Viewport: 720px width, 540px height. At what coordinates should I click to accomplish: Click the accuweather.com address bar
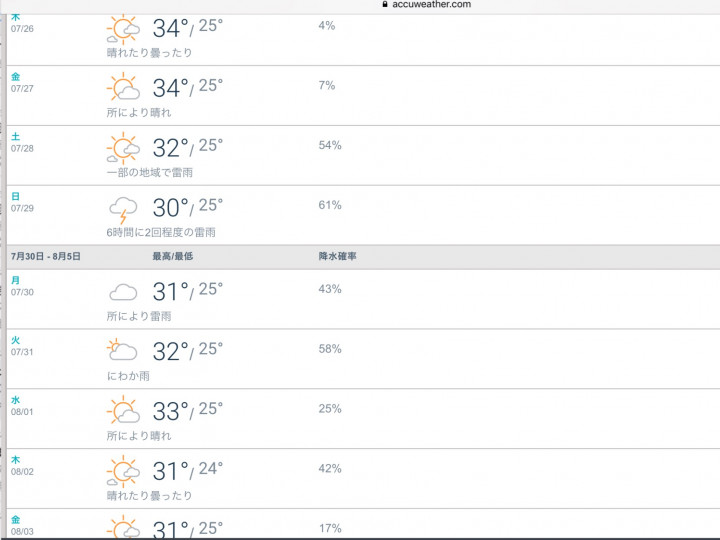click(430, 4)
